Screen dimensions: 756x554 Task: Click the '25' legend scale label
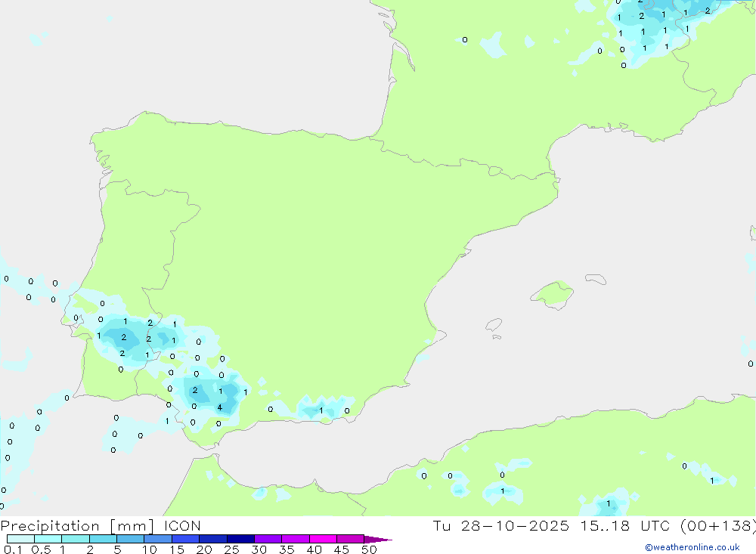point(232,549)
